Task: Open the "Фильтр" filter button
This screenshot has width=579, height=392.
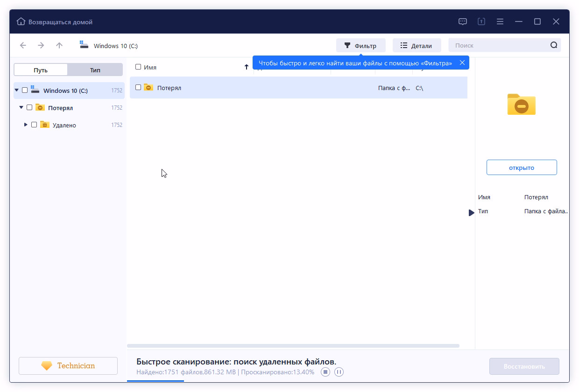Action: point(360,46)
